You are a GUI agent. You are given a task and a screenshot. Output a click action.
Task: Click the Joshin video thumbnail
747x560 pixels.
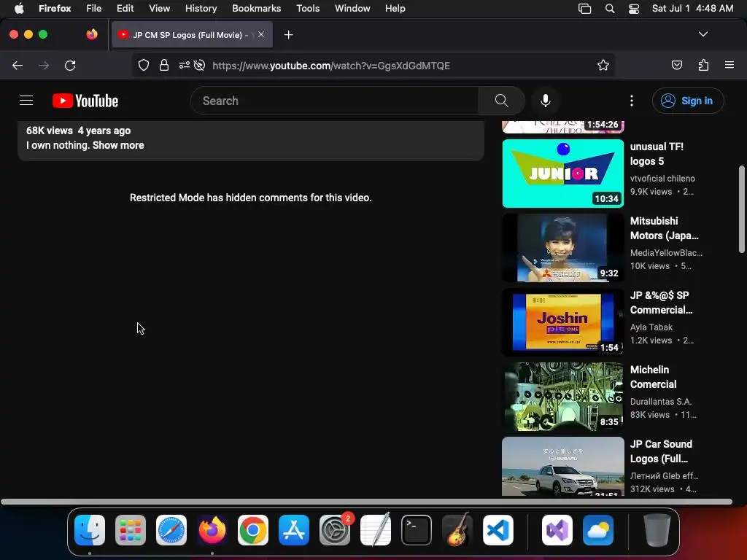point(562,322)
